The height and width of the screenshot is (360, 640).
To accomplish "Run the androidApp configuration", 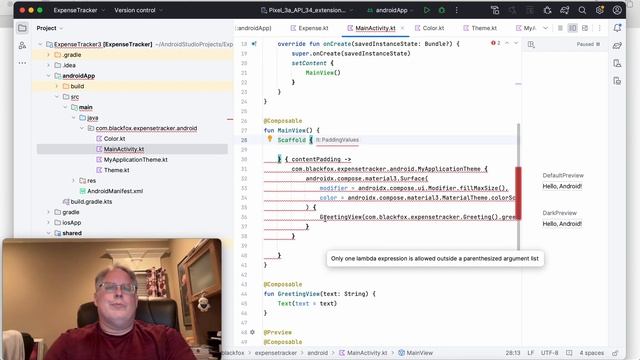I will click(427, 10).
